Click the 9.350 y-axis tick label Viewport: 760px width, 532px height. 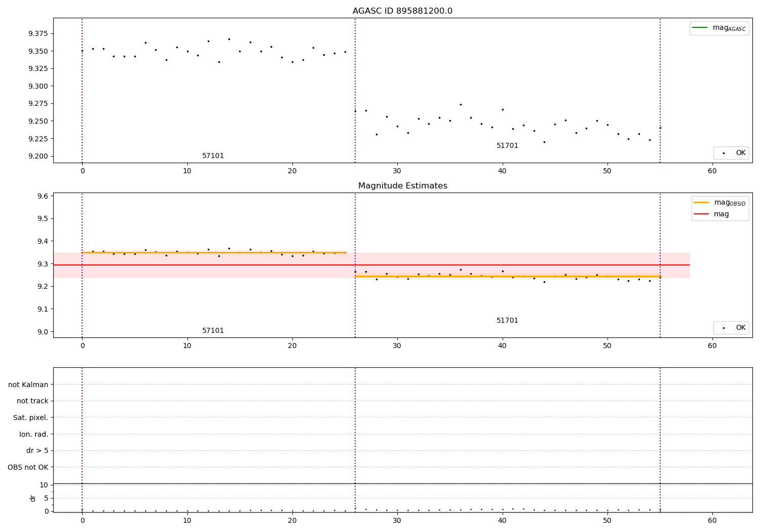coord(39,51)
